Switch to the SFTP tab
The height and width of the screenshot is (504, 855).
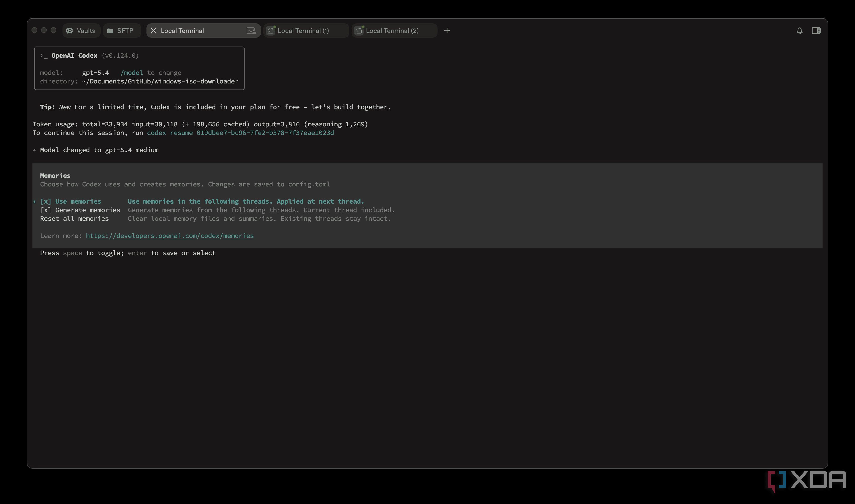[122, 31]
